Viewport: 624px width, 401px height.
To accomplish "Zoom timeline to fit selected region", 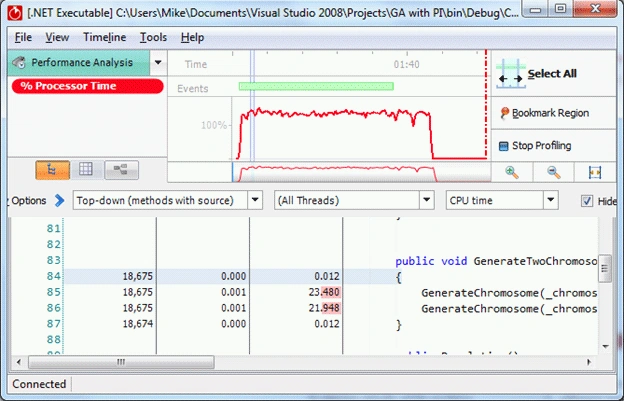I will pyautogui.click(x=595, y=172).
